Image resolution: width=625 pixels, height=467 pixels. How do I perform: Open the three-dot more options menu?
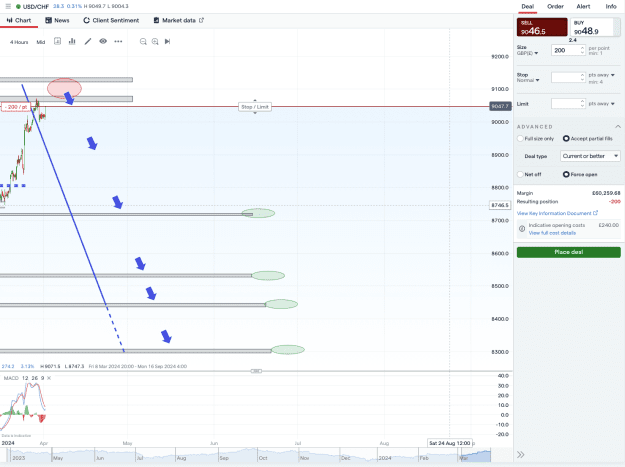[118, 41]
